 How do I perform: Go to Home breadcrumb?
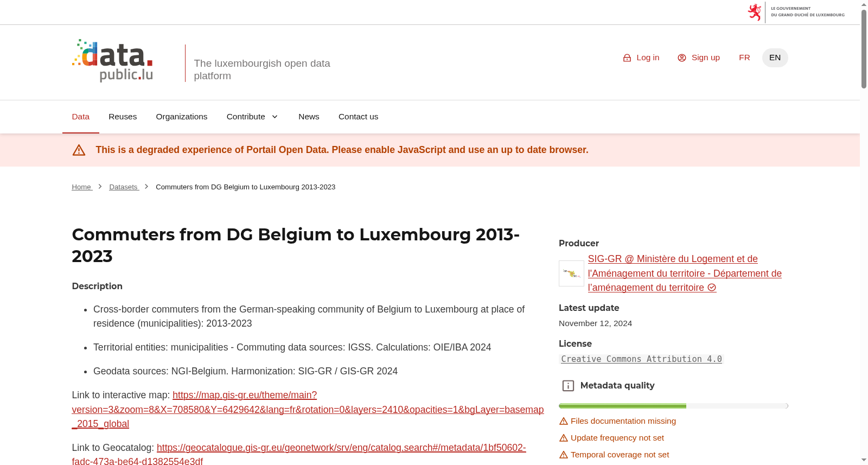(81, 187)
